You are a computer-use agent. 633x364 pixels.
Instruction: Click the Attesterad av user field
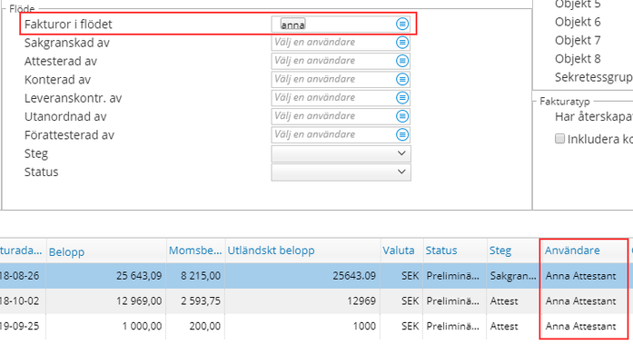point(331,61)
